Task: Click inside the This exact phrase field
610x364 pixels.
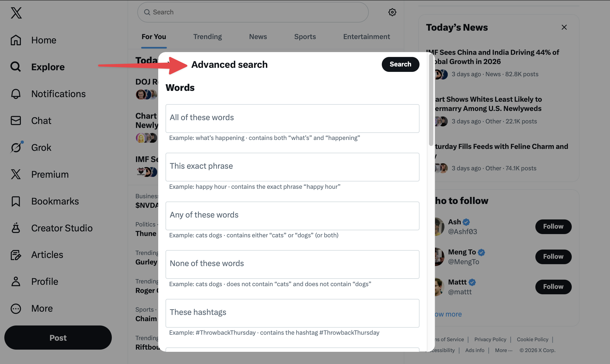Action: [292, 167]
